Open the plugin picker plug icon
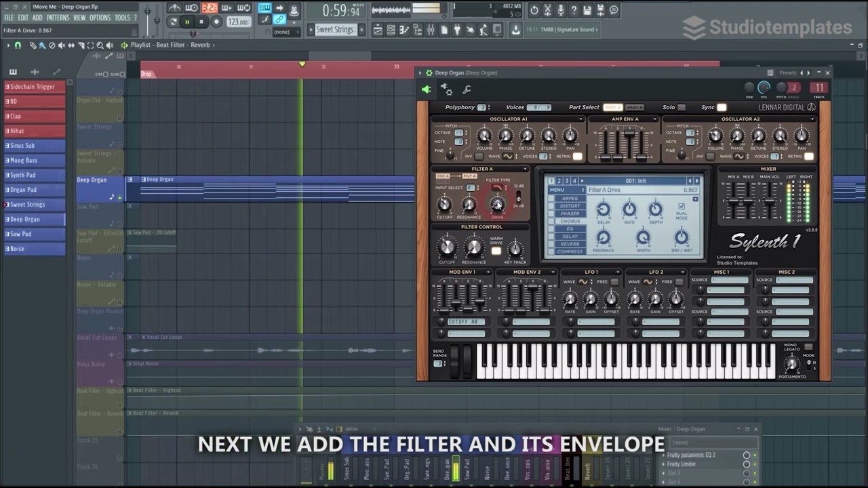Viewport: 868px width, 488px height. coord(457,30)
